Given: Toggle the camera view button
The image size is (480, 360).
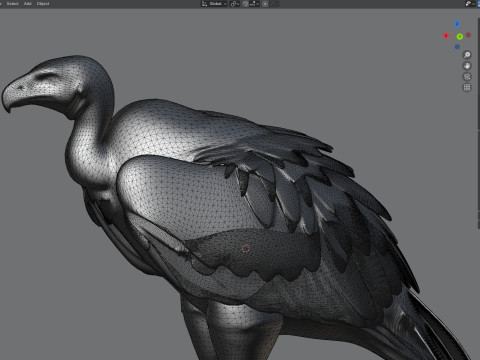Looking at the screenshot, I should pyautogui.click(x=467, y=77).
